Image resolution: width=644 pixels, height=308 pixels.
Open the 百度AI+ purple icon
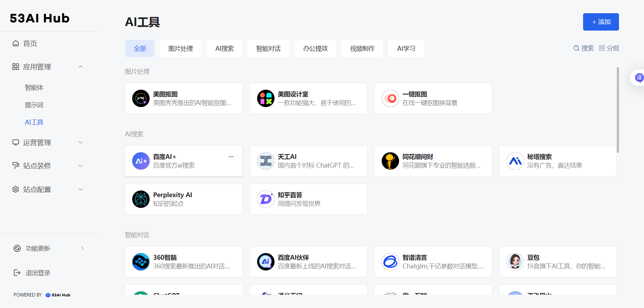pos(141,161)
